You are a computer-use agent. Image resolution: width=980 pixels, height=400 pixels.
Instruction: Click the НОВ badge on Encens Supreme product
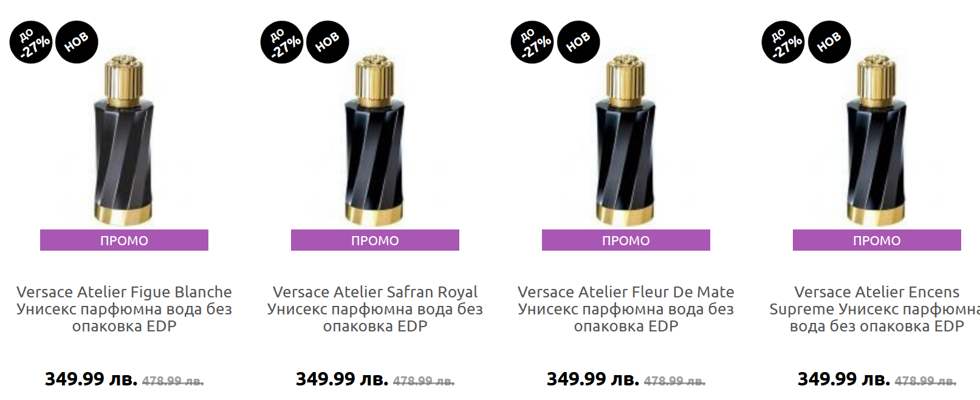coord(829,42)
